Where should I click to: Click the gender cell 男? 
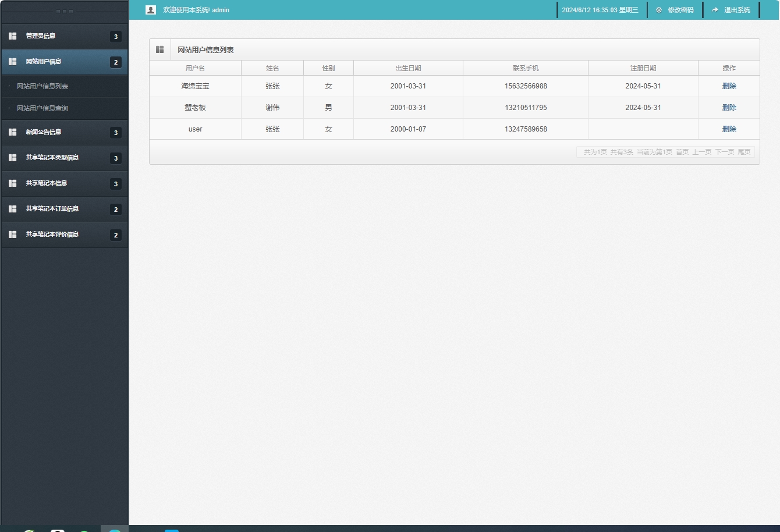(x=329, y=108)
